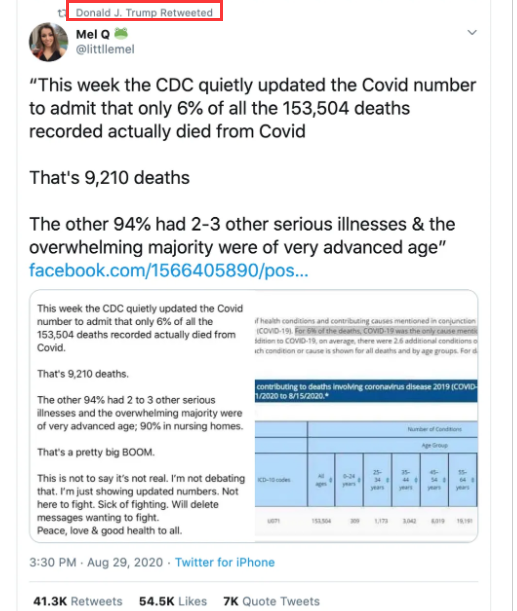Viewport: 517px width, 611px height.
Task: Open the tweet options chevron menu
Action: pyautogui.click(x=472, y=32)
